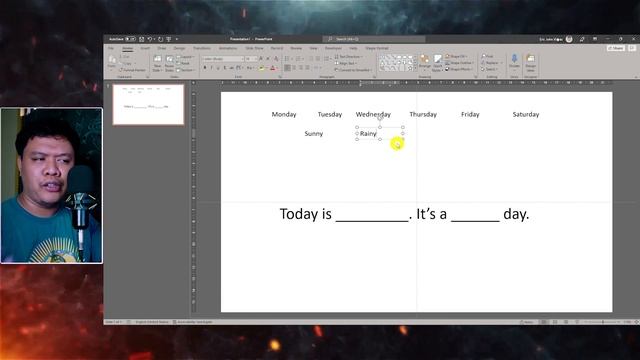The height and width of the screenshot is (360, 640).
Task: Click the shapes gallery
Action: tap(398, 63)
